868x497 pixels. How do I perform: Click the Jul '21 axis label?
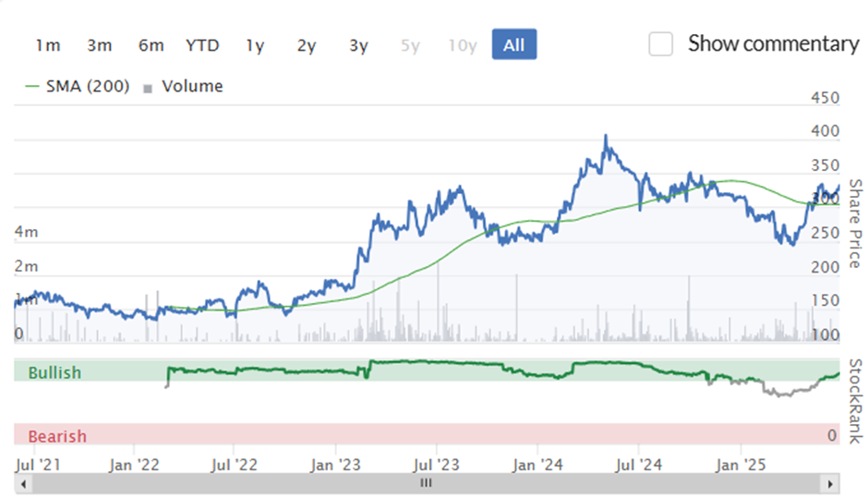pyautogui.click(x=38, y=465)
